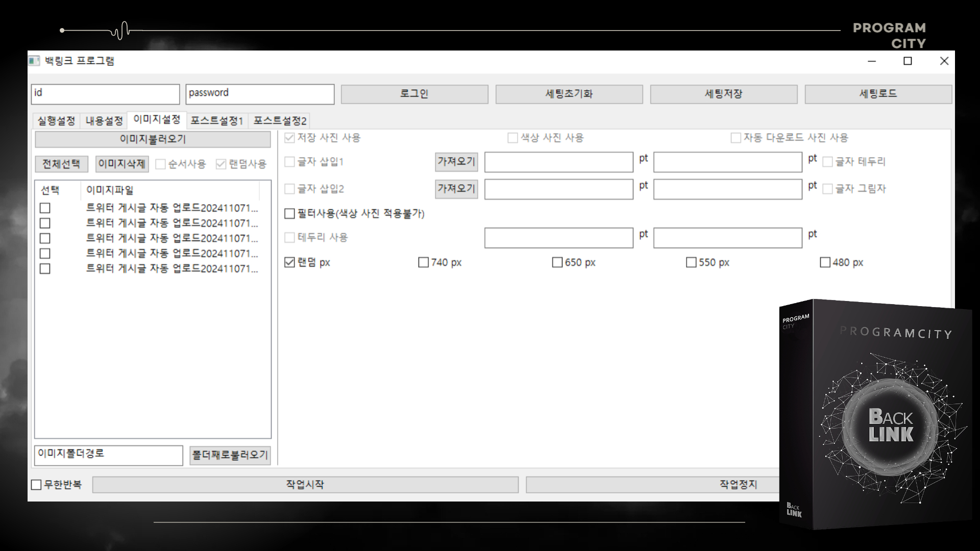The height and width of the screenshot is (551, 980).
Task: Open the 포스트설정2 tab
Action: (x=280, y=121)
